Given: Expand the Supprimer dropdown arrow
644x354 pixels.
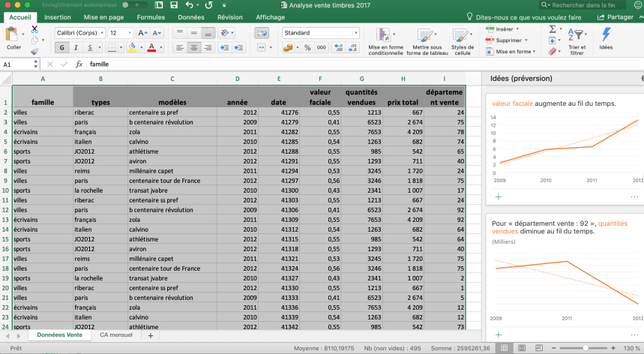Looking at the screenshot, I should tap(526, 40).
